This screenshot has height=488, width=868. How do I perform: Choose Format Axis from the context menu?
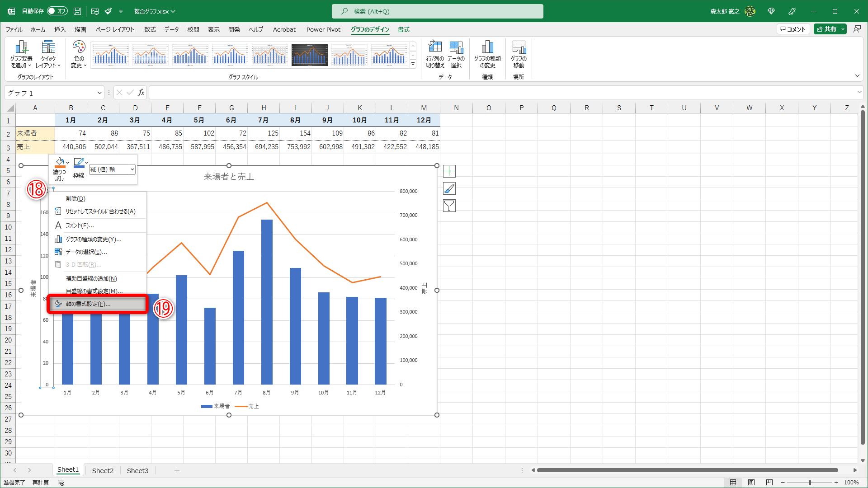coord(88,304)
